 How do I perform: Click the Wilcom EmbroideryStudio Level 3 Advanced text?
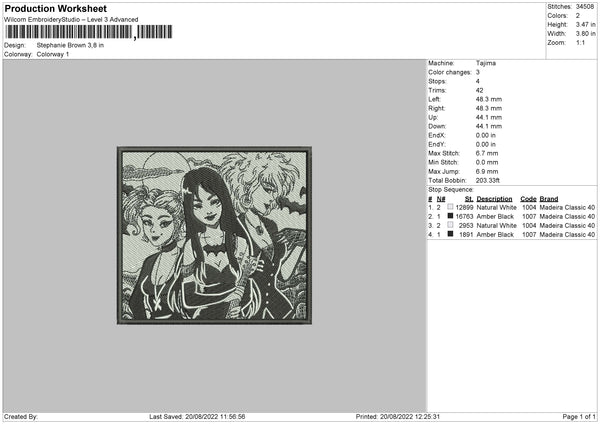pos(71,20)
